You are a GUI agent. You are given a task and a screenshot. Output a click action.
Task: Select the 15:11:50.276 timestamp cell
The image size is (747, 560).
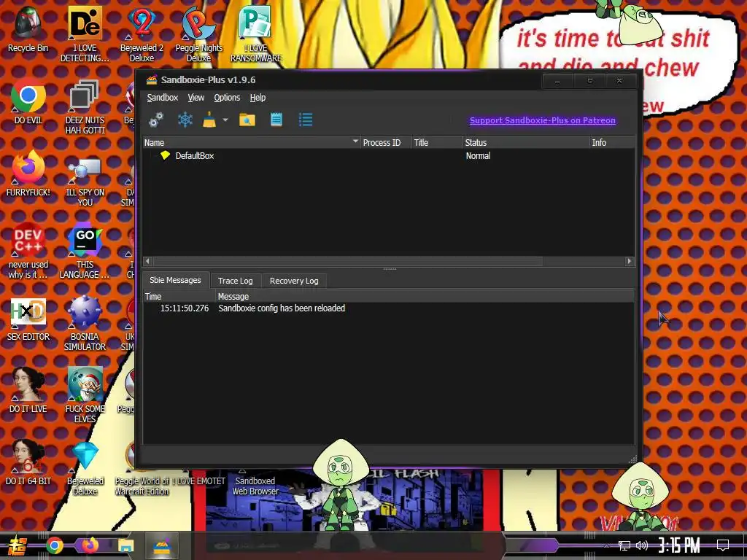tap(185, 308)
